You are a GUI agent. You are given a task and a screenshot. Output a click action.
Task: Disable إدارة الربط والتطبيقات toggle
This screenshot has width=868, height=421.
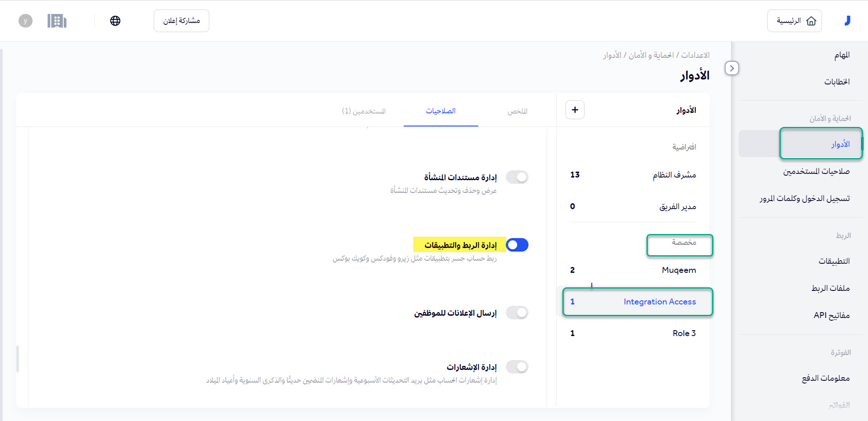tap(517, 245)
